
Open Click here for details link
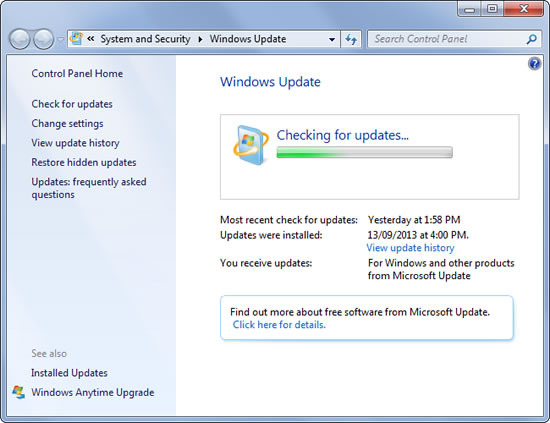click(279, 325)
